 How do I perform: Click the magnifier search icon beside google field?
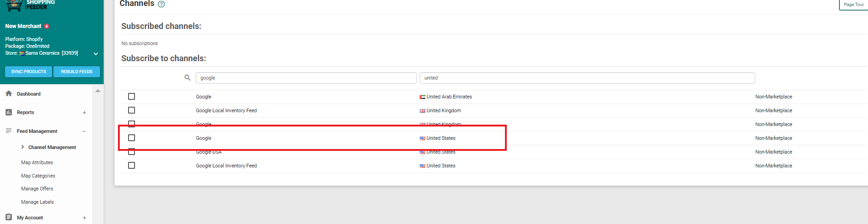(188, 78)
